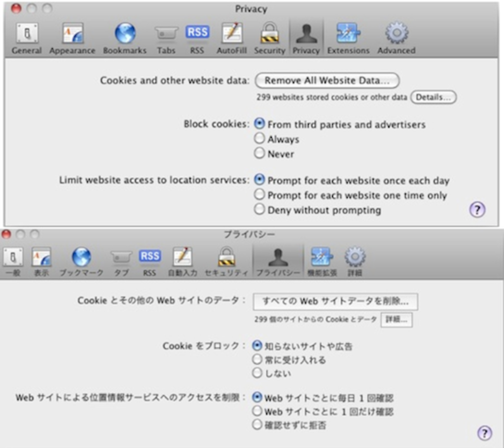Switch to the AutoFill pane
Image resolution: width=504 pixels, height=448 pixels.
point(232,38)
